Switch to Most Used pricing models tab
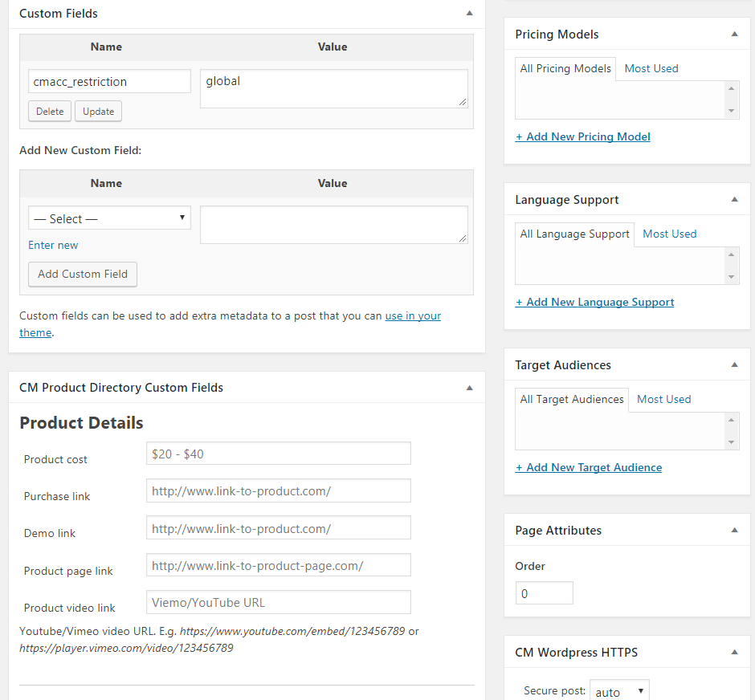Viewport: 755px width, 700px height. [x=651, y=69]
